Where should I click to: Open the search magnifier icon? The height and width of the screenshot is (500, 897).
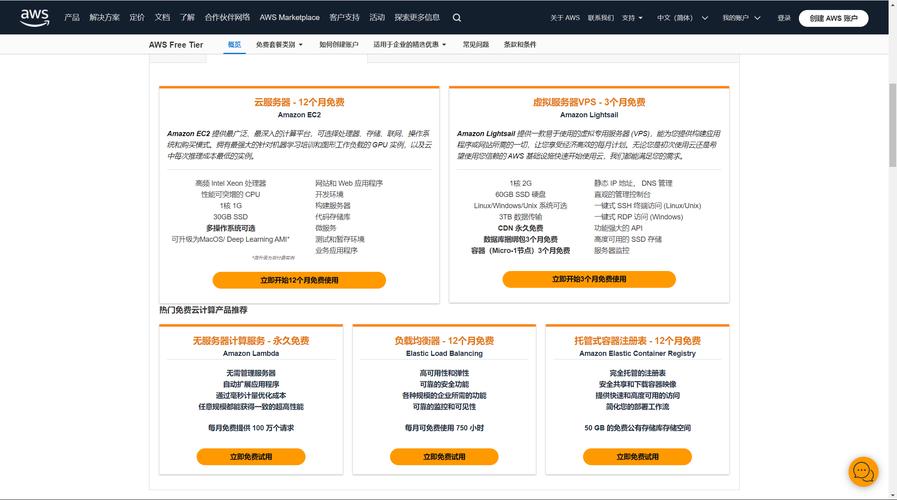[457, 18]
